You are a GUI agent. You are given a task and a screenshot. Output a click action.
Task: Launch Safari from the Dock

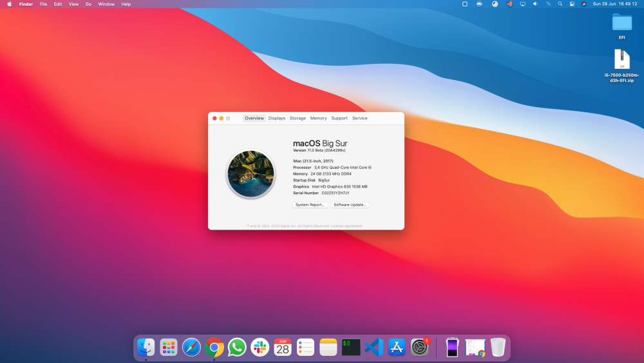click(x=191, y=348)
